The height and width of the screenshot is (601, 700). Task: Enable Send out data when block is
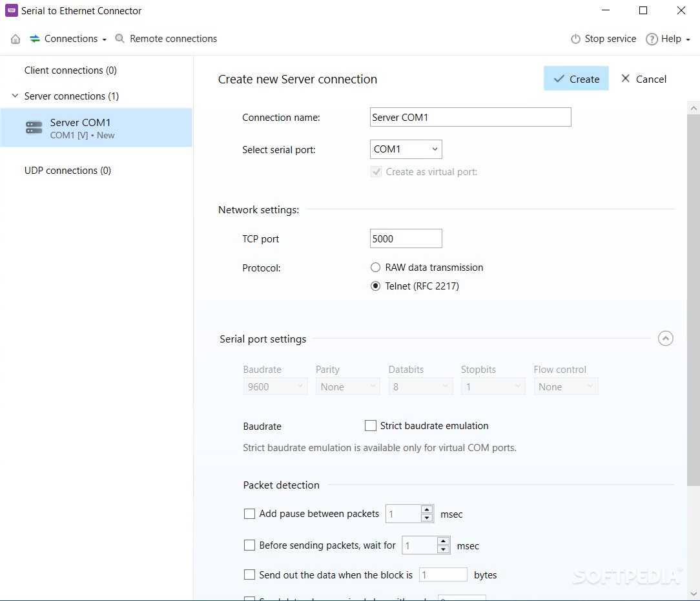[x=249, y=575]
